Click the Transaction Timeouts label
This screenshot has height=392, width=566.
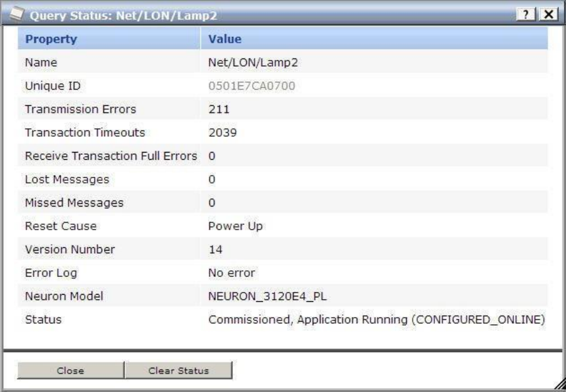(85, 133)
